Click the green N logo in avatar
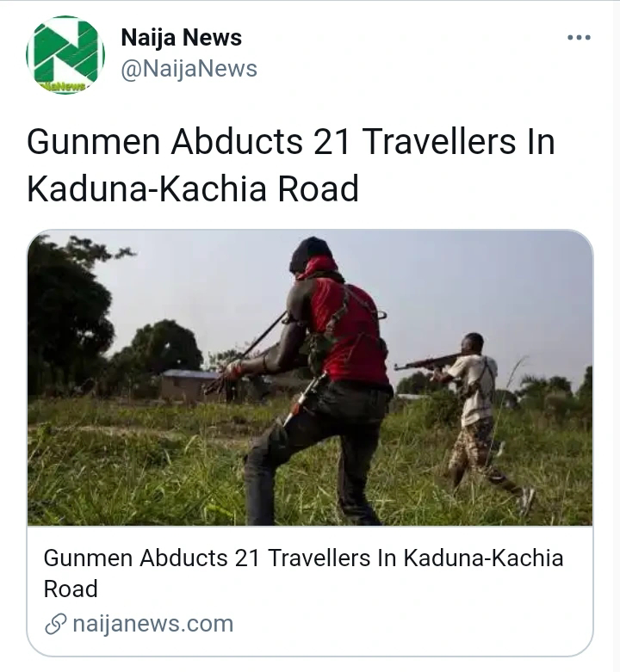This screenshot has height=672, width=620. coord(65,52)
